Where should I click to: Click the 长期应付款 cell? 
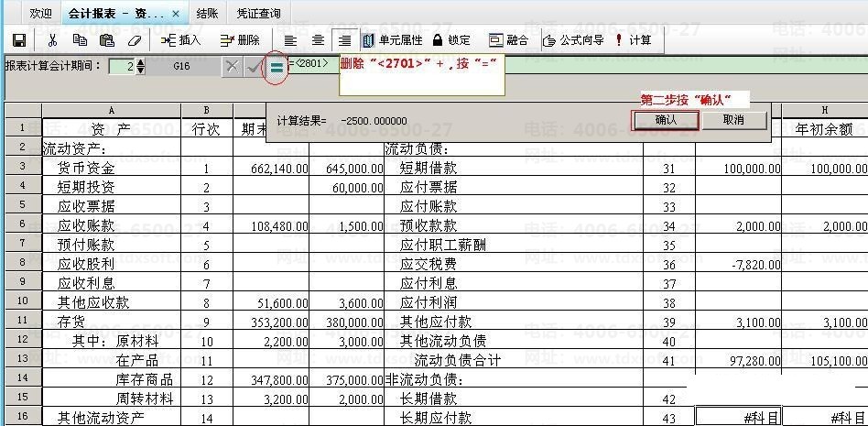click(x=514, y=417)
